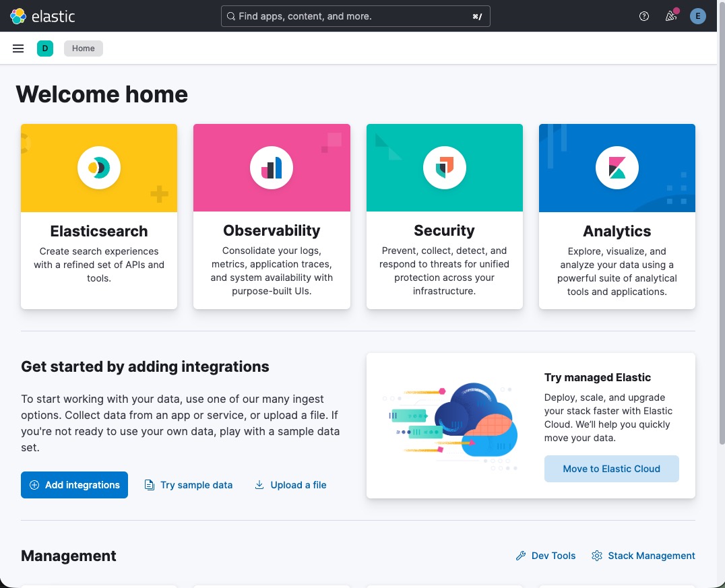
Task: Open the hamburger navigation menu
Action: [x=18, y=48]
